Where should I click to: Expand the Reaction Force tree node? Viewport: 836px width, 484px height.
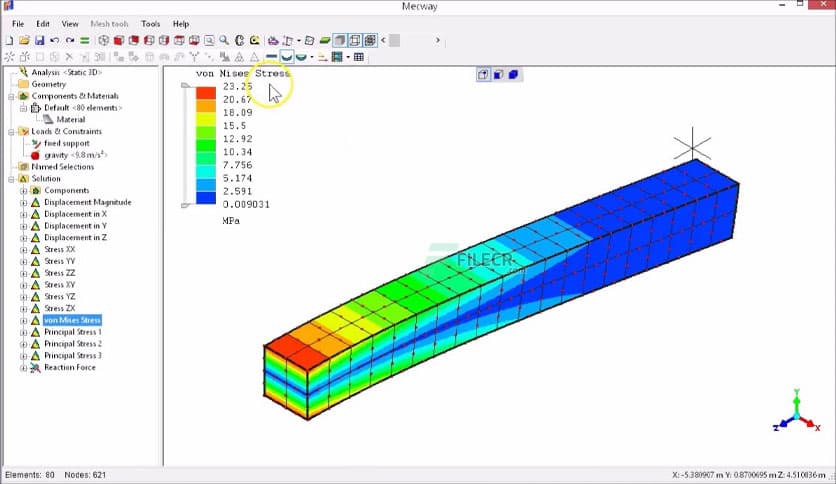[x=23, y=368]
